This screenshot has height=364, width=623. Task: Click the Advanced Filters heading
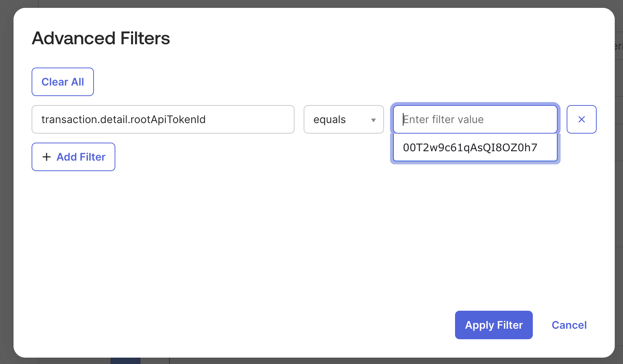pyautogui.click(x=101, y=38)
